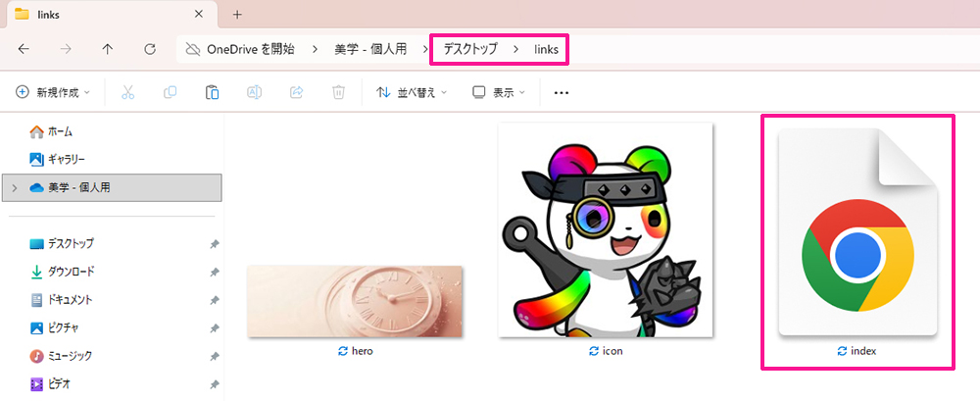Open the 並べ替え sort dropdown
980x401 pixels.
412,92
